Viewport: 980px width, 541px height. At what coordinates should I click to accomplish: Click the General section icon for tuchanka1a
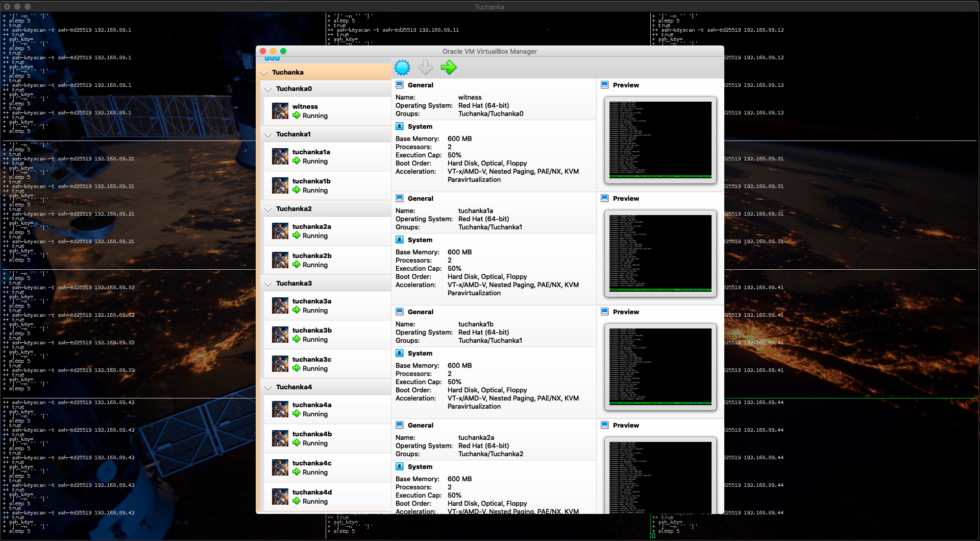click(x=400, y=198)
